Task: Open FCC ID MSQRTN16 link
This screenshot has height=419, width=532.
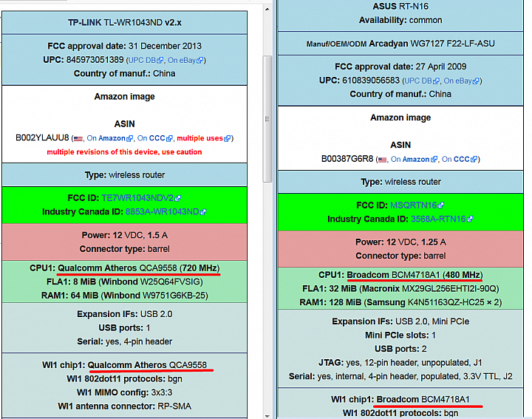Action: pyautogui.click(x=417, y=205)
